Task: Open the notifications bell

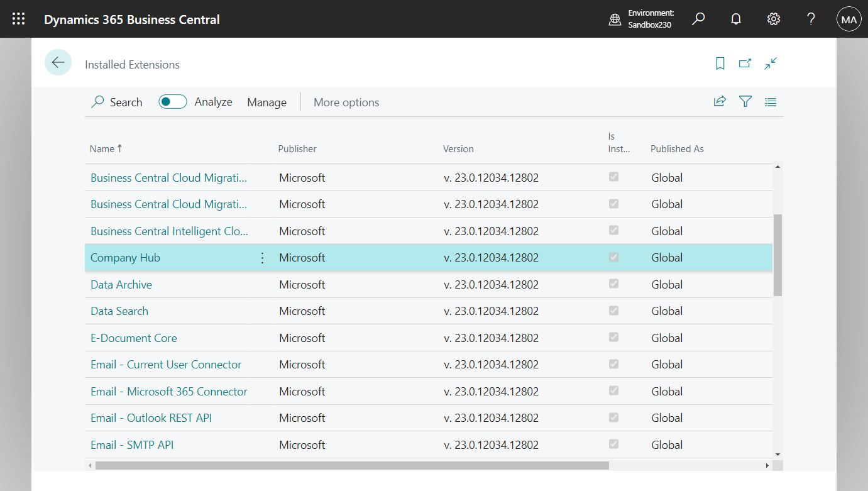Action: pos(735,19)
